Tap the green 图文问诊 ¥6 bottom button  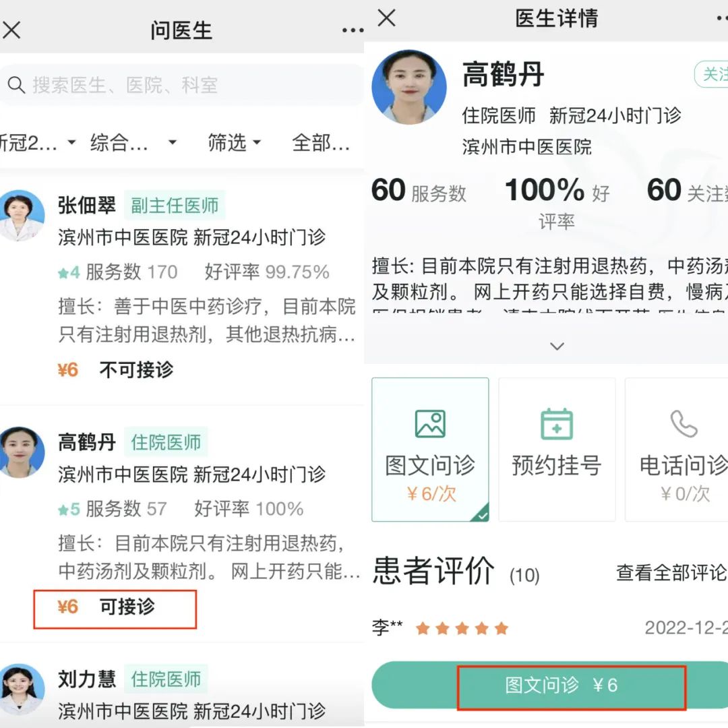click(x=550, y=686)
